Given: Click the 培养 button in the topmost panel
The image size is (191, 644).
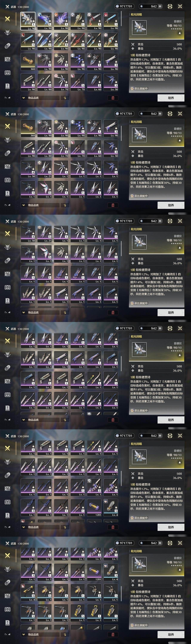Looking at the screenshot, I should (171, 98).
